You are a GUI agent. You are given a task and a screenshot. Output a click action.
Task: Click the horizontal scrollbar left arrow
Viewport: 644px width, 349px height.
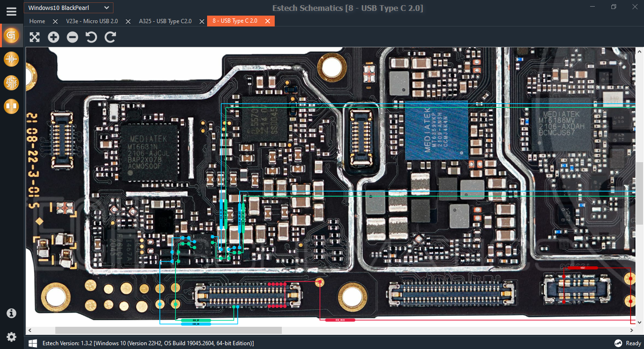click(x=29, y=330)
